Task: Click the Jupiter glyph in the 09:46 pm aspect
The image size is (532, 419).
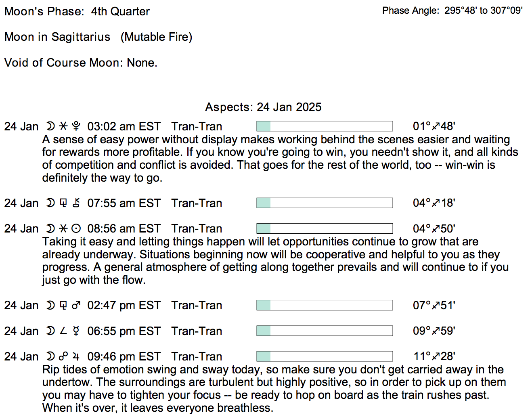Action: [x=76, y=357]
